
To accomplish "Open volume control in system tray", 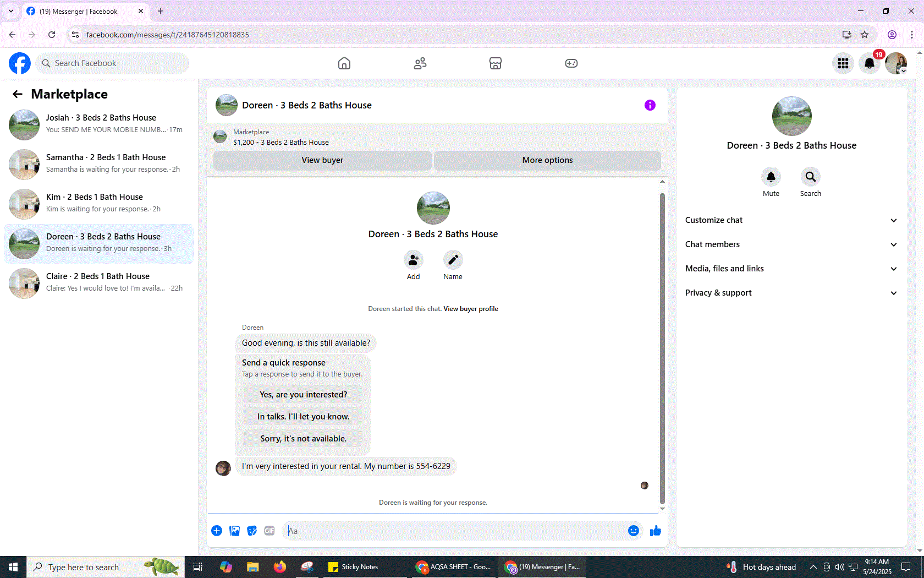I will [839, 567].
